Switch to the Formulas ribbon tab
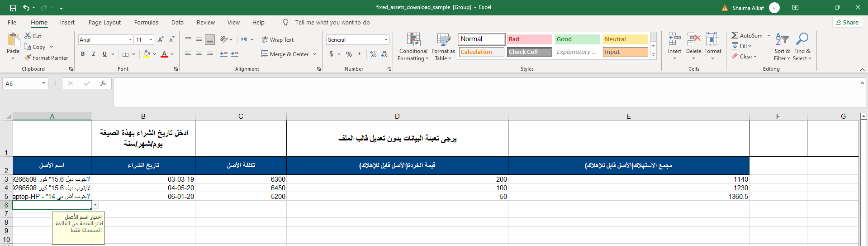The height and width of the screenshot is (246, 868). pos(146,22)
